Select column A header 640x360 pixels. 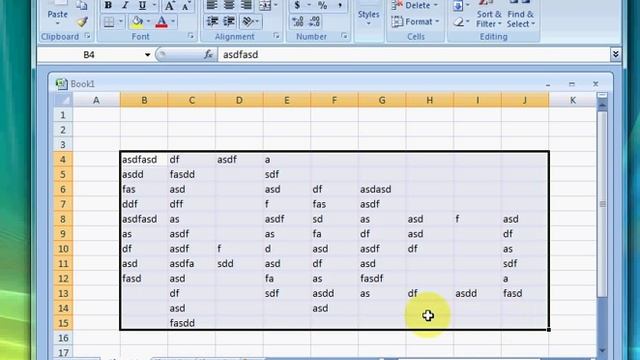(x=96, y=100)
